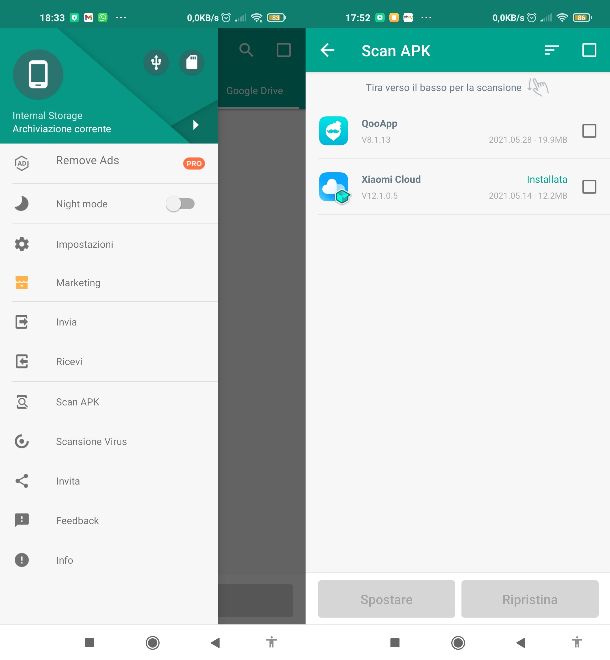The width and height of the screenshot is (610, 660).
Task: Click the Remove Ads AD icon
Action: tap(22, 163)
